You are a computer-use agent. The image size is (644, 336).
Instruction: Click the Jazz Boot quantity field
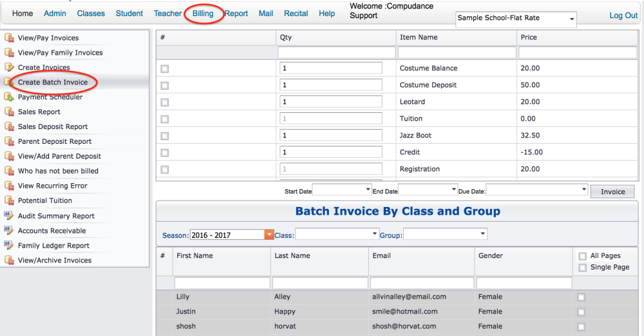point(331,135)
